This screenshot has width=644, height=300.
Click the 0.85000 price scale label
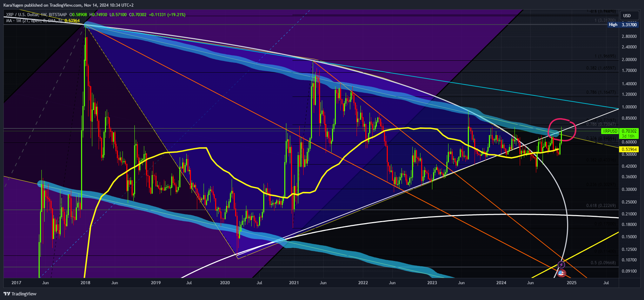tap(629, 118)
